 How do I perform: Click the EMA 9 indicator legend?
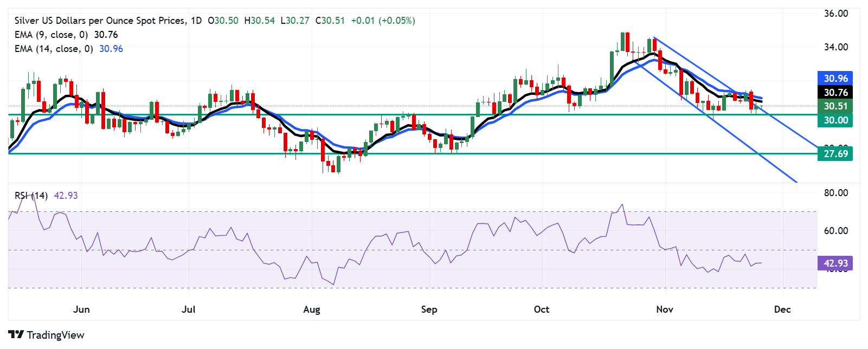(x=66, y=35)
